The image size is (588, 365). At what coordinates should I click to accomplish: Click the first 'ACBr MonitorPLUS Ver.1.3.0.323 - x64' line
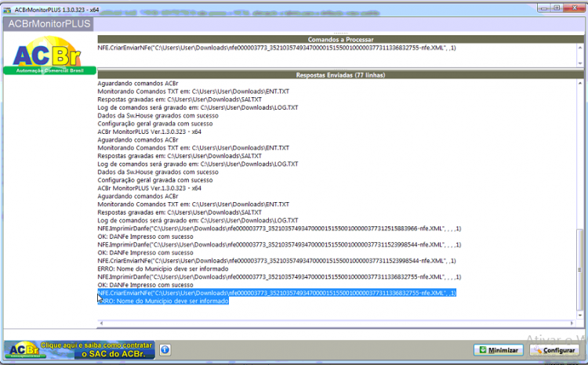click(149, 132)
